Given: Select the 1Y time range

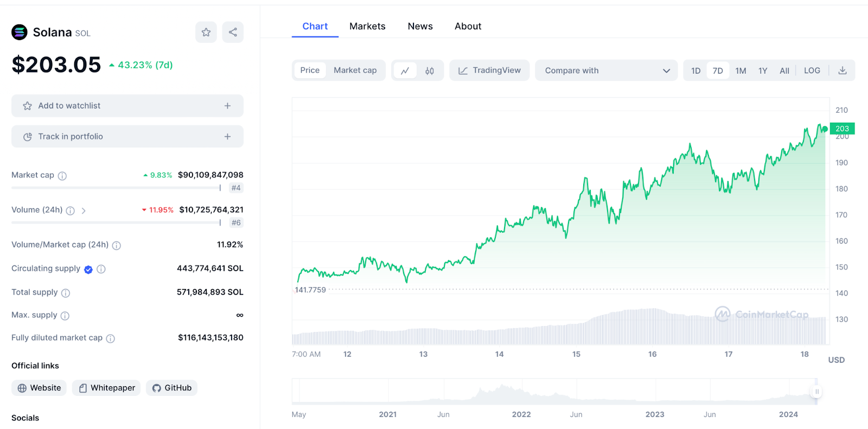Looking at the screenshot, I should [763, 71].
